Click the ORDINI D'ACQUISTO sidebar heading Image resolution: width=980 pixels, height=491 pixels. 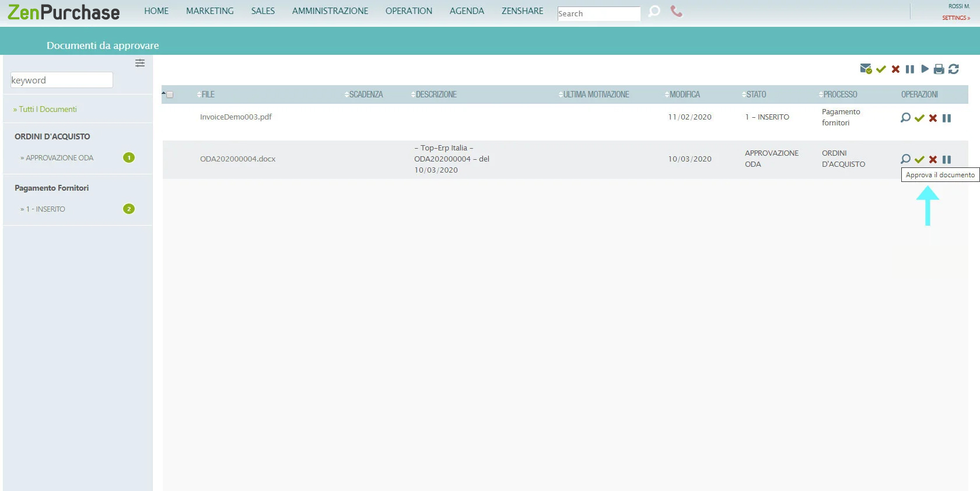click(52, 136)
